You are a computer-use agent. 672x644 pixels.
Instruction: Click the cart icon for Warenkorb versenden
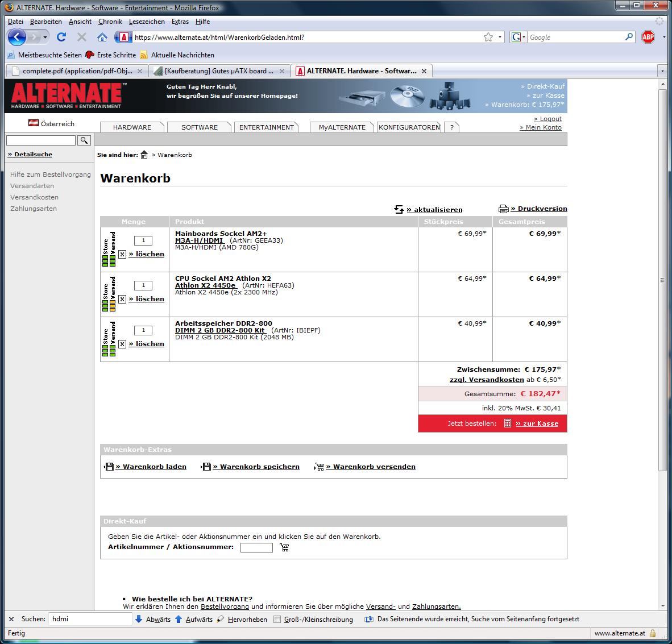(x=319, y=467)
